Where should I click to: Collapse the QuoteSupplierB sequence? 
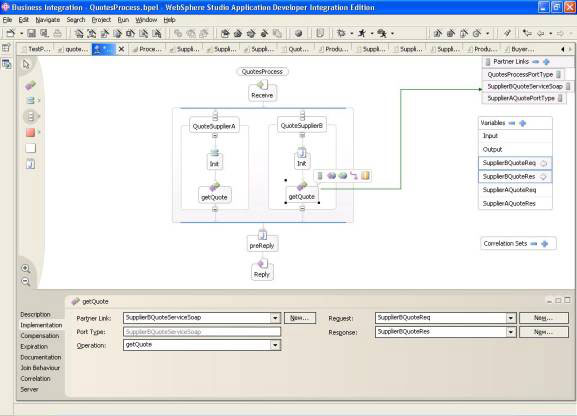pyautogui.click(x=302, y=135)
